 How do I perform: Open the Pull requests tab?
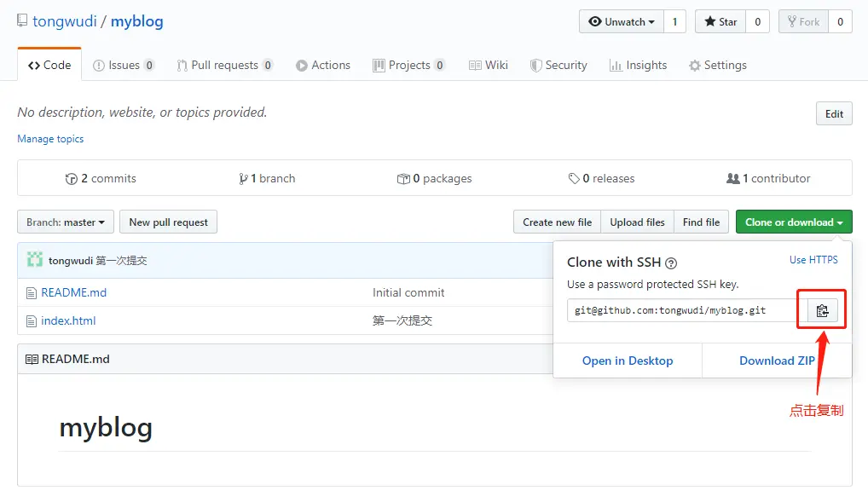pyautogui.click(x=225, y=65)
